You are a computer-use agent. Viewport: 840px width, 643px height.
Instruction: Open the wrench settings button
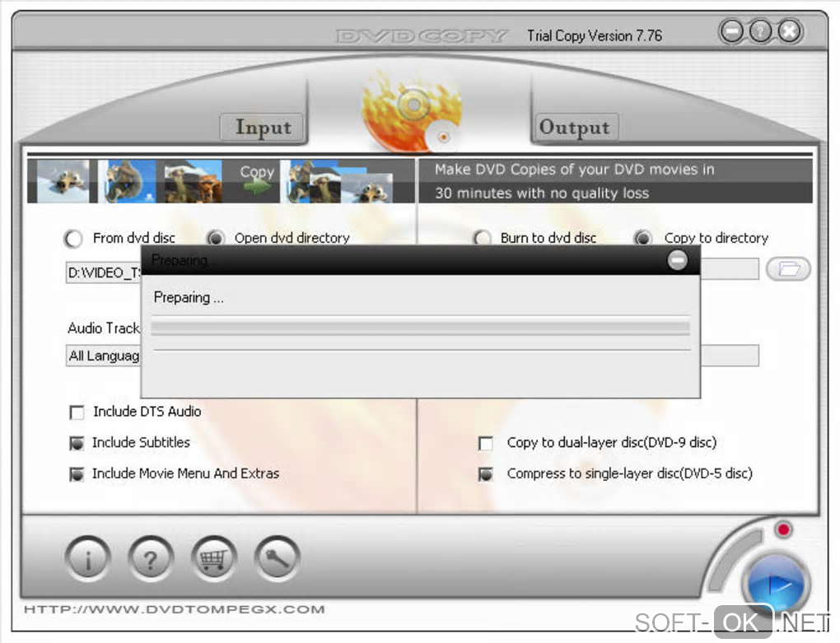278,559
